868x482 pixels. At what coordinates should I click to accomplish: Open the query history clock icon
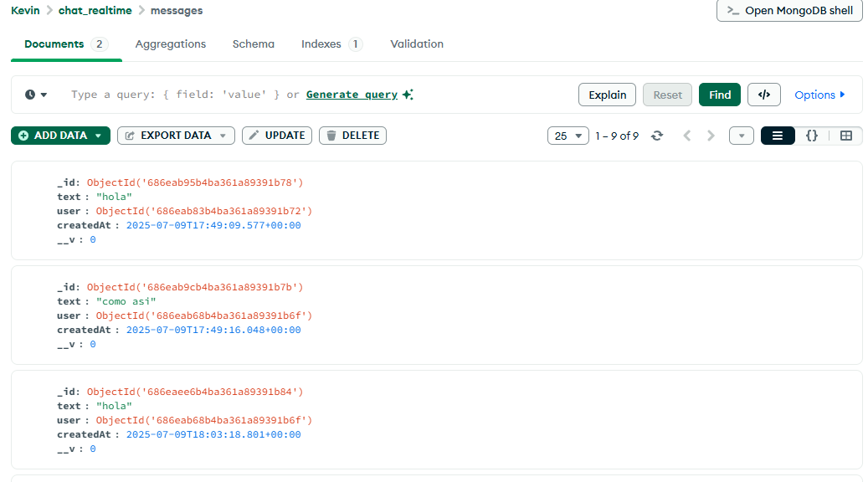30,95
